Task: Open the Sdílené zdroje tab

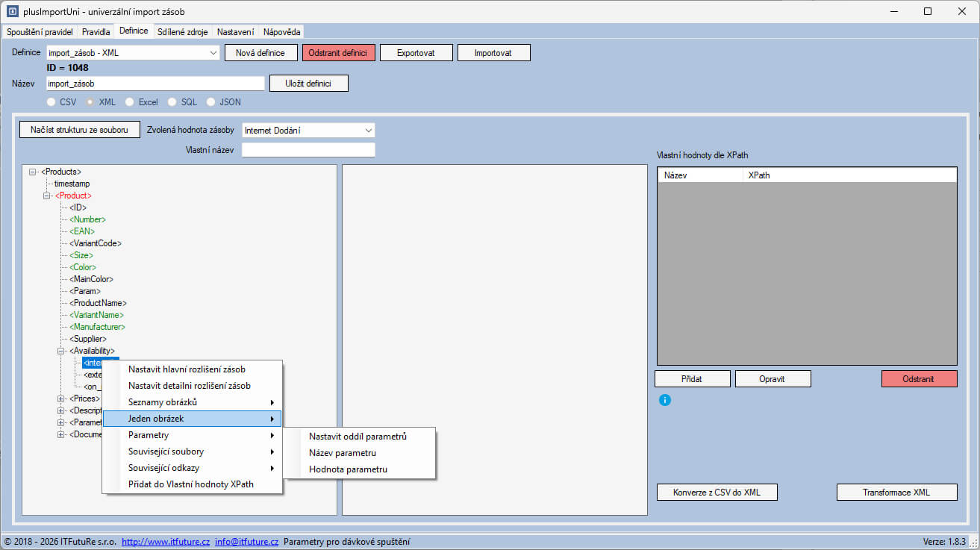Action: click(x=182, y=32)
